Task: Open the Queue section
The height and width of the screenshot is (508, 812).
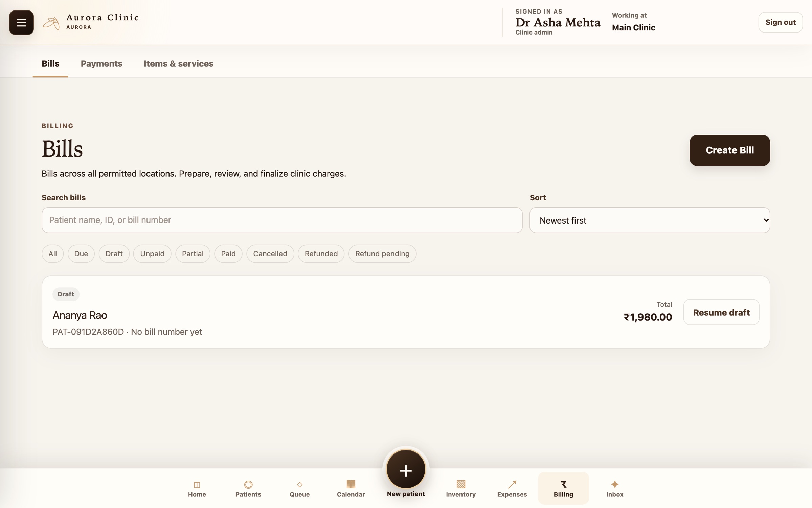Action: tap(299, 489)
